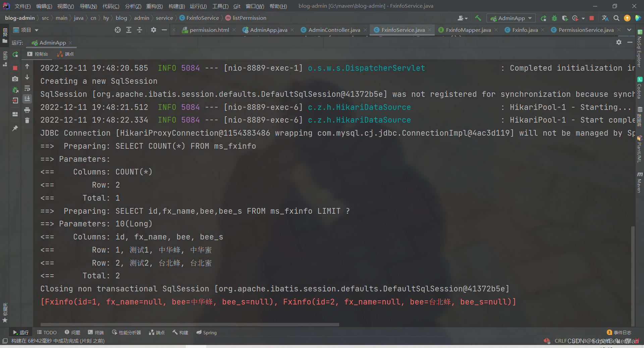Run with profiler from the top toolbar
Screen dimensions: 644x348
tap(575, 18)
